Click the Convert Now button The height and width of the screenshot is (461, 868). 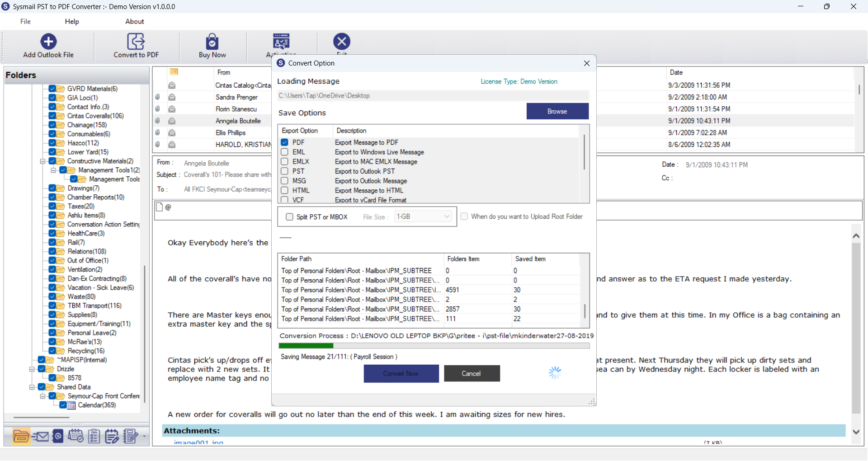401,374
